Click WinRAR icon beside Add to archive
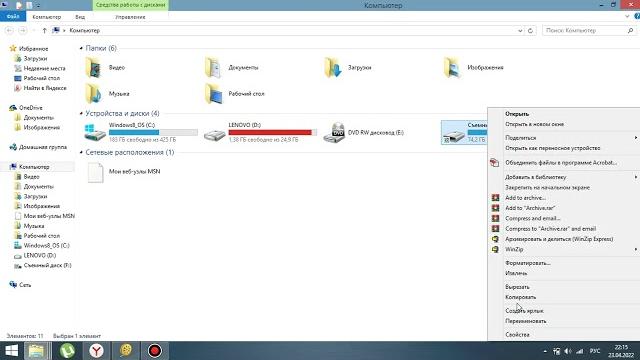The height and width of the screenshot is (360, 640). click(495, 198)
